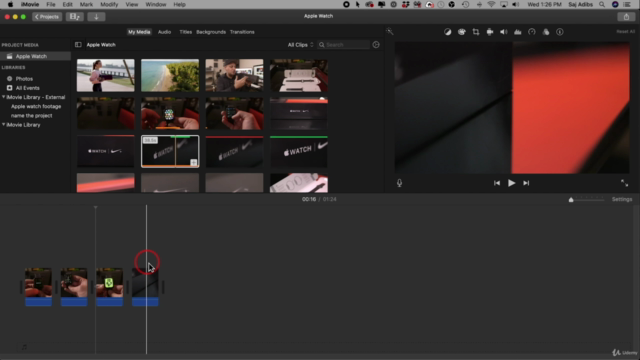Skip to previous clip
The width and height of the screenshot is (640, 360).
click(x=497, y=183)
